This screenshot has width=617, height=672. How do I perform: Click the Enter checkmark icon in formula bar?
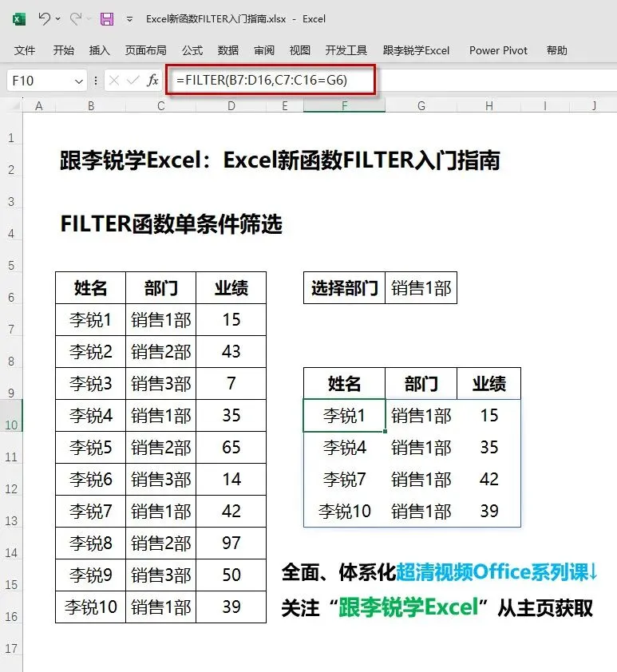[x=133, y=80]
